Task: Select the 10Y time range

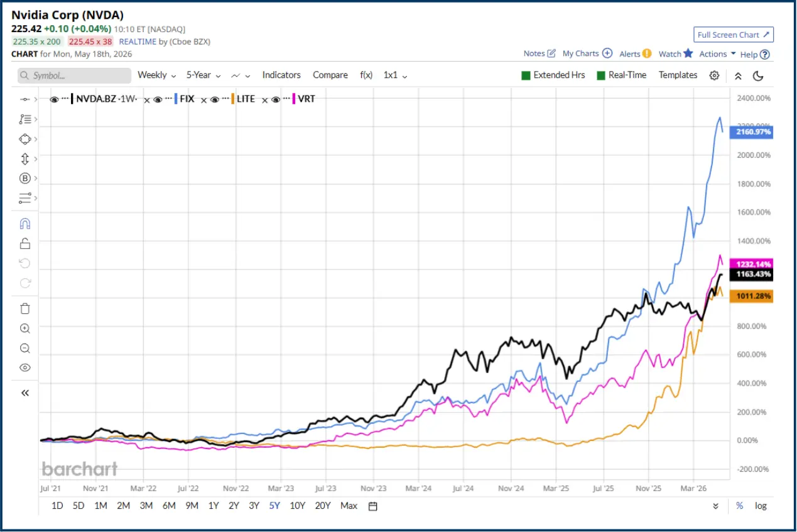Action: pos(297,506)
